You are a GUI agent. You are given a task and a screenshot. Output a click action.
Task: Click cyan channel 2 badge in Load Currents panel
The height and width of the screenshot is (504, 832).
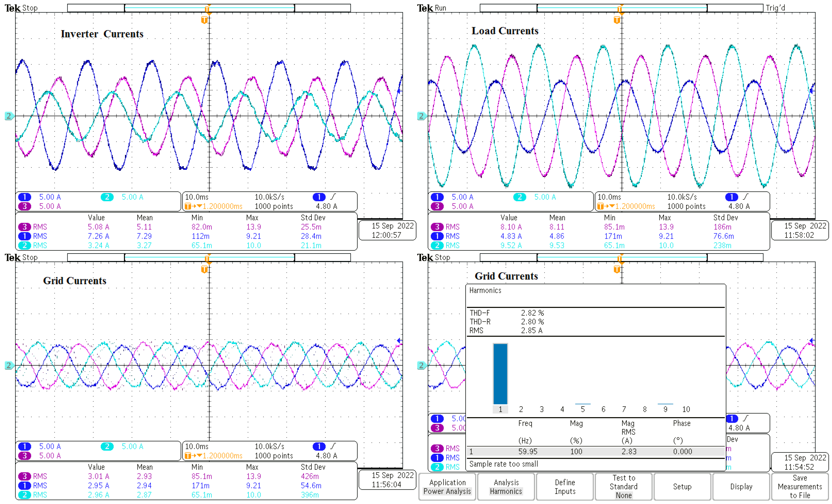[x=519, y=197]
